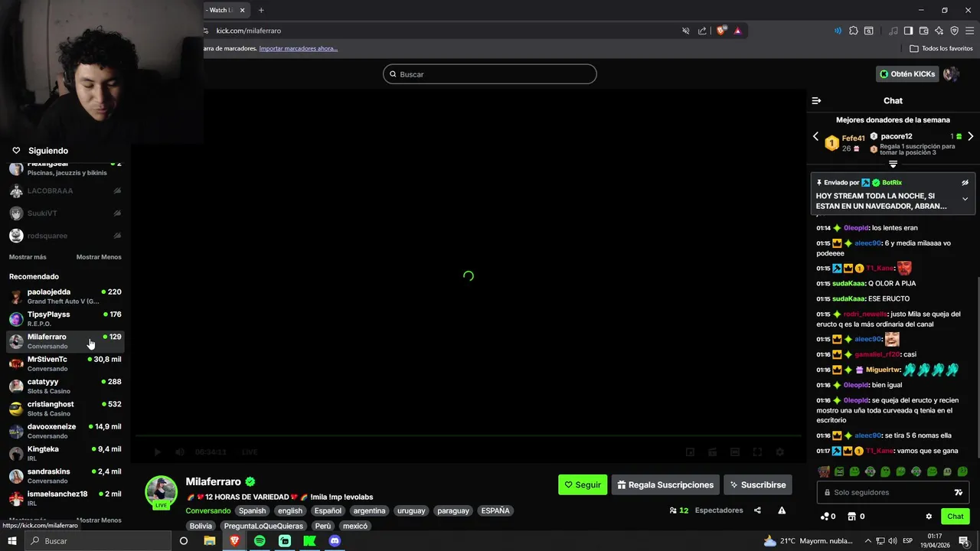Screen dimensions: 980x551
Task: Select the Spanish tag
Action: click(252, 510)
